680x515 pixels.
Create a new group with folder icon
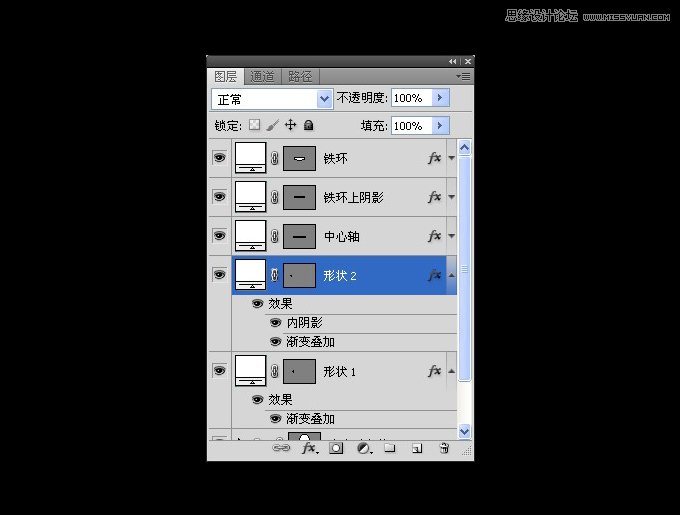(x=390, y=448)
